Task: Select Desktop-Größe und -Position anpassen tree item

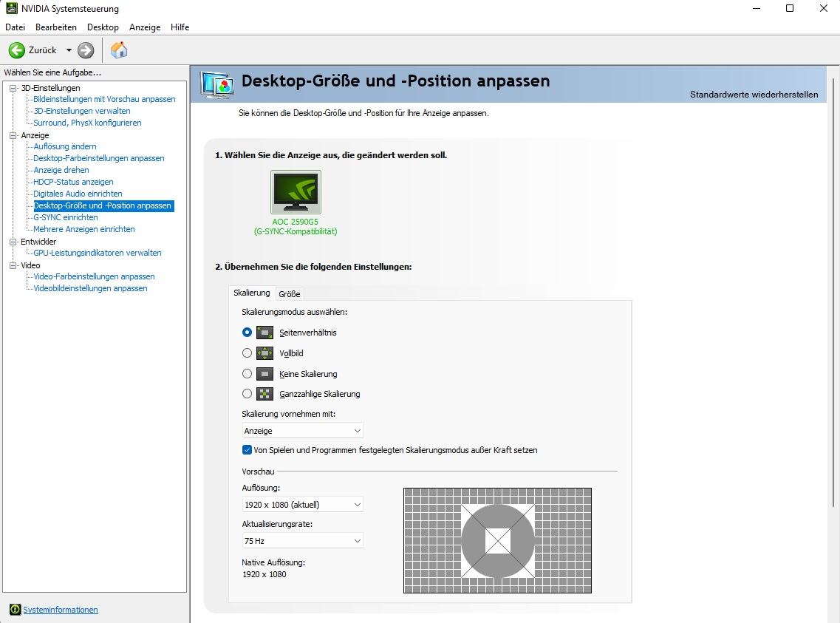Action: pos(103,205)
